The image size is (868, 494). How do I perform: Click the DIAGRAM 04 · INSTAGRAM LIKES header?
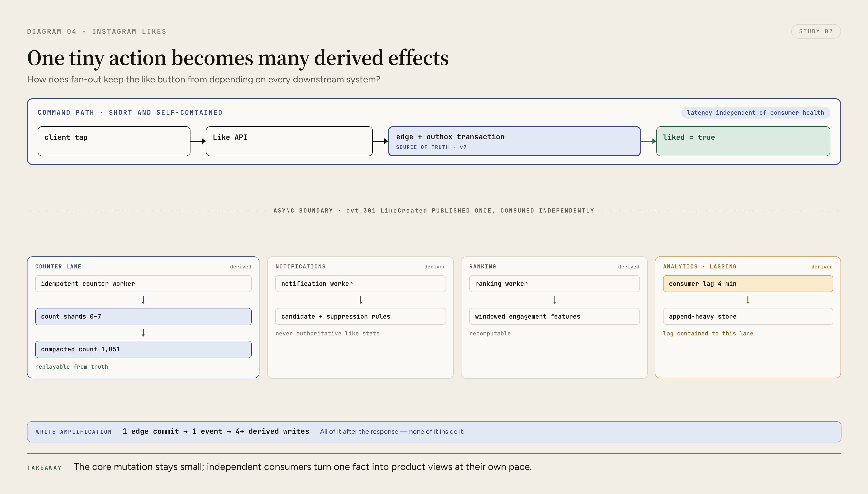pos(97,32)
